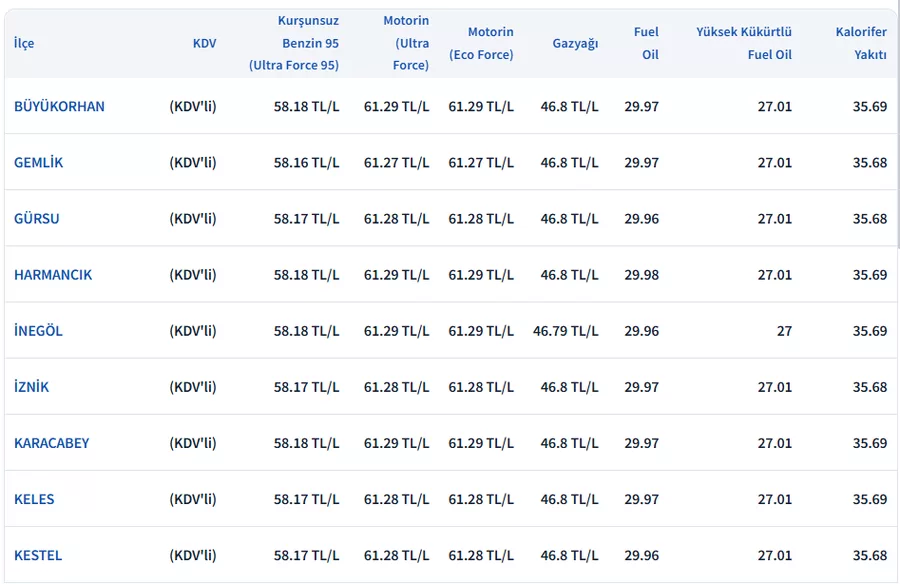Open the HARMANCIK district link
This screenshot has height=584, width=900.
(53, 274)
